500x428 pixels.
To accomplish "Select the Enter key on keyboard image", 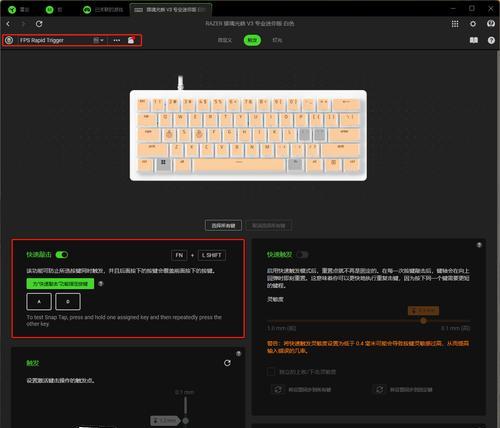I will point(344,134).
